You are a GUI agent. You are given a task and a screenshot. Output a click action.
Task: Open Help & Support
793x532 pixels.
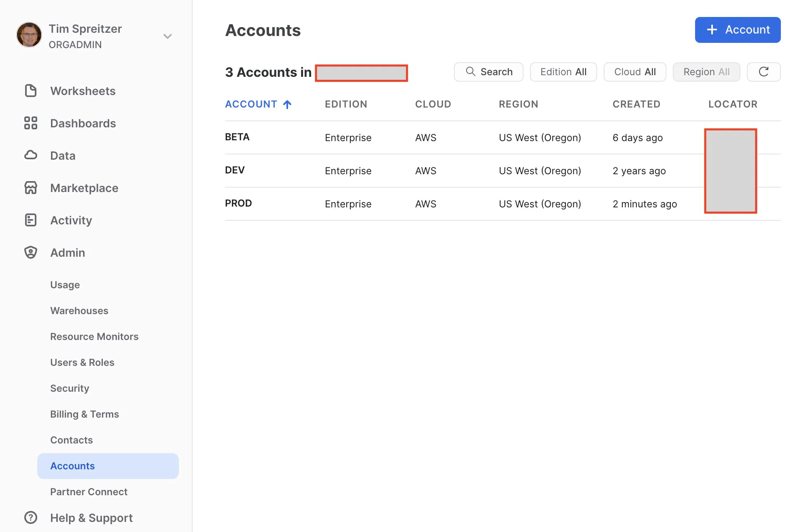(91, 518)
